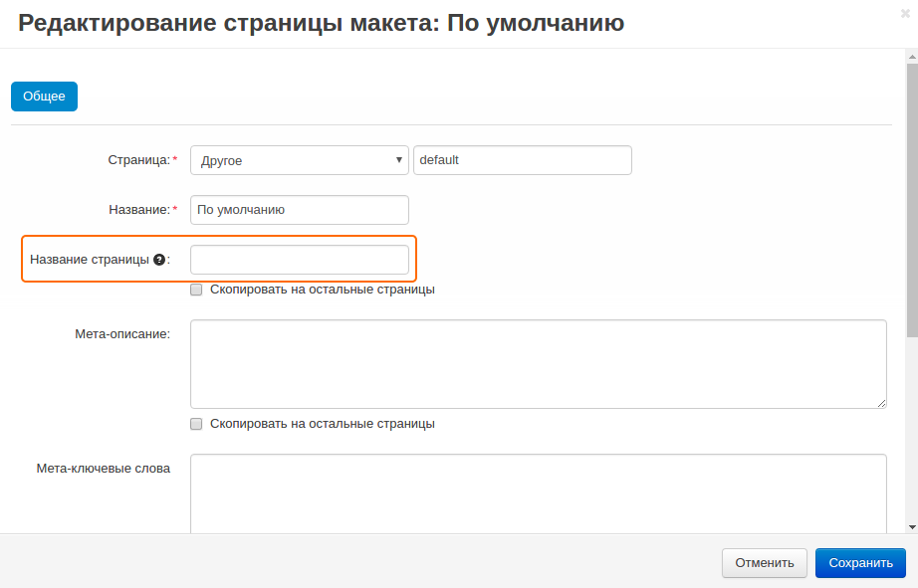Screen dimensions: 918x588
Task: Click inside the Мета-описание text area
Action: [538, 363]
